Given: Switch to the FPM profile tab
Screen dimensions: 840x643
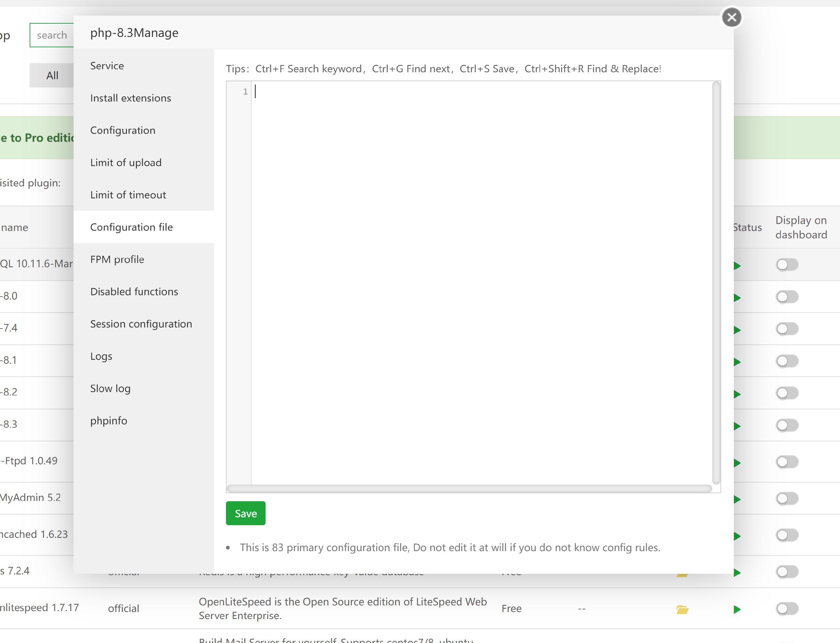Looking at the screenshot, I should pos(117,259).
